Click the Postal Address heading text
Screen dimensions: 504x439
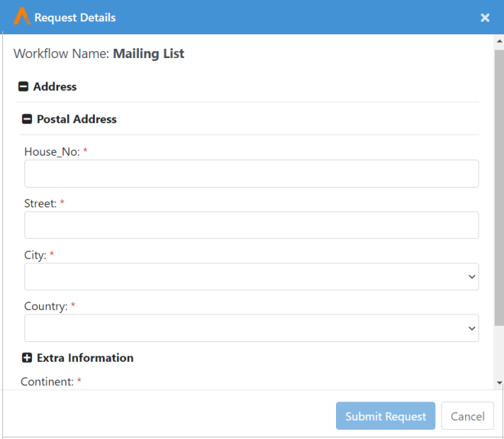tap(76, 119)
